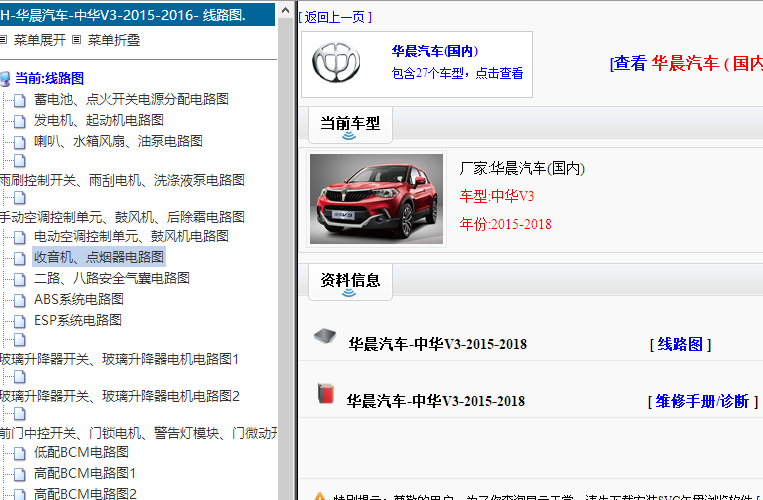This screenshot has width=763, height=500.
Task: Click document icon beside 收音机、点烟器电路图
Action: point(19,258)
